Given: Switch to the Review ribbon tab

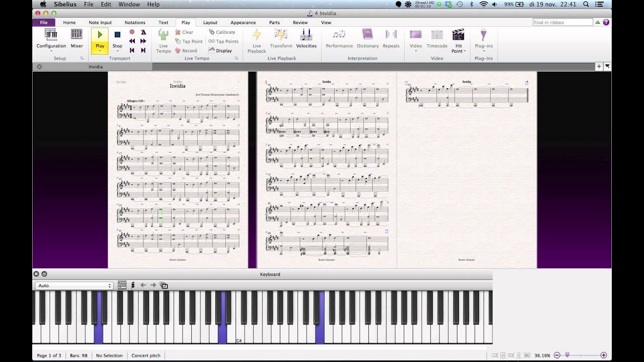Looking at the screenshot, I should [300, 23].
